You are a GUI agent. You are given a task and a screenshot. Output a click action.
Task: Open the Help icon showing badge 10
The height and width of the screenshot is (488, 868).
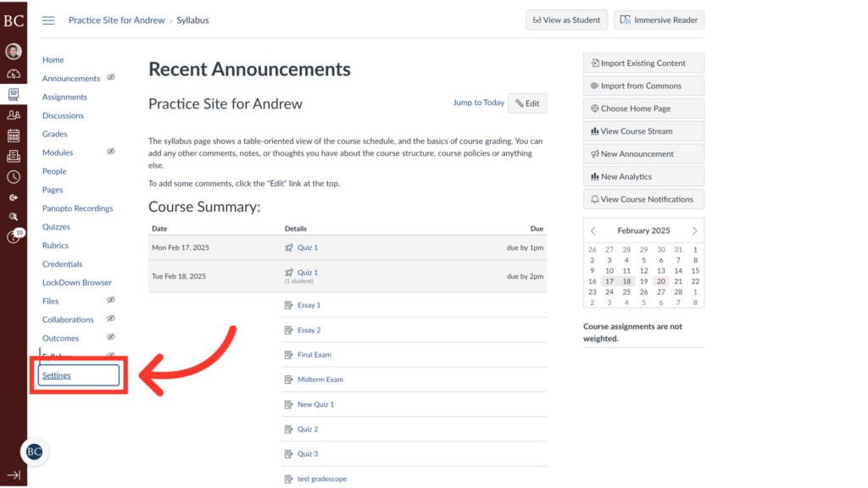point(13,236)
